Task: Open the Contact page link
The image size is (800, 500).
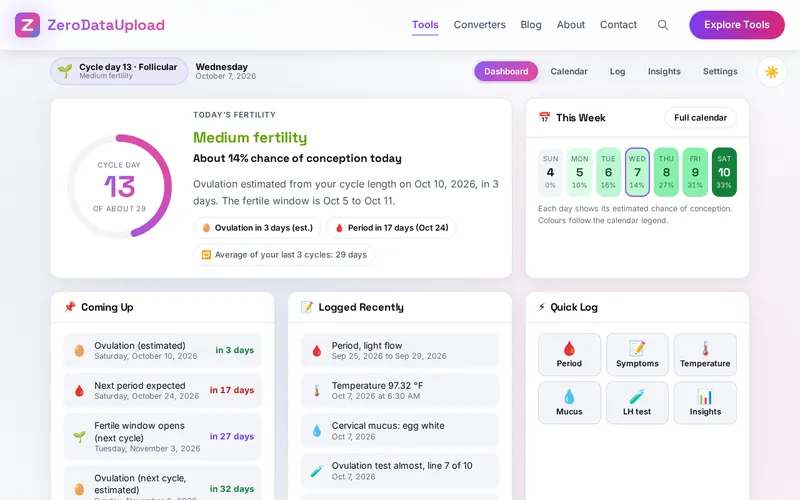Action: click(618, 25)
